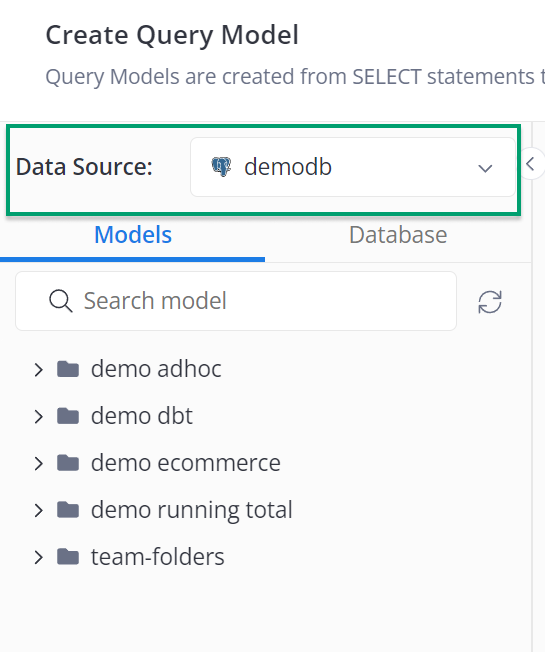
Task: Expand the demo adhoc folder chevron
Action: 39,369
